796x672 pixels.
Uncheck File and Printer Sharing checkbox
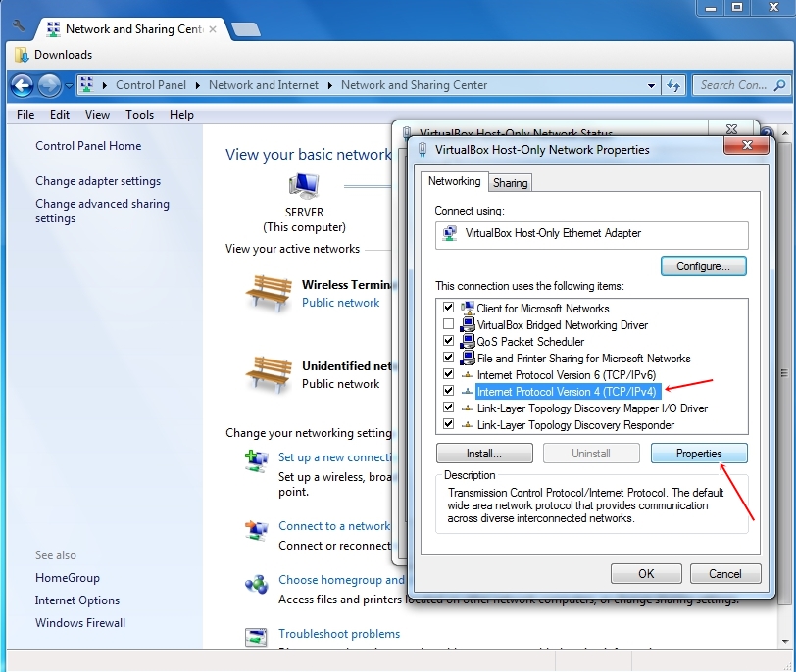click(448, 357)
